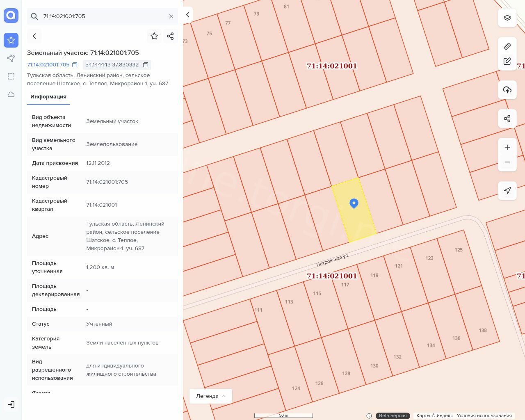
Task: Copy coordinates 54.144443 37.830332
Action: (x=145, y=65)
